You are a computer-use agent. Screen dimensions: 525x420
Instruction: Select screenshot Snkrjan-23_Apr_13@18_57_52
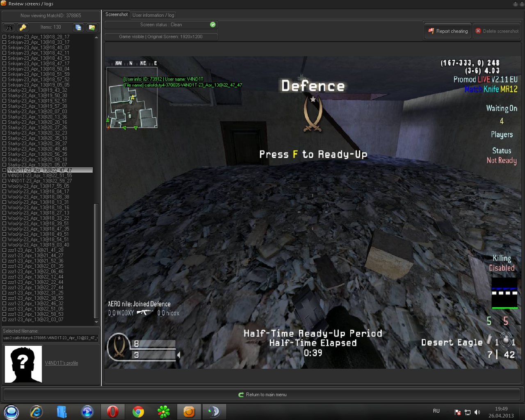(39, 80)
